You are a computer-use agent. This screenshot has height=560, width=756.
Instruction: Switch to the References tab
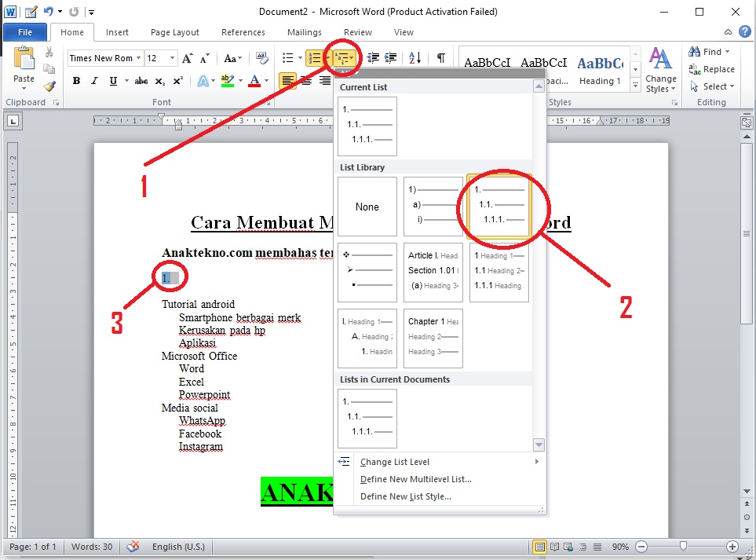click(x=243, y=32)
